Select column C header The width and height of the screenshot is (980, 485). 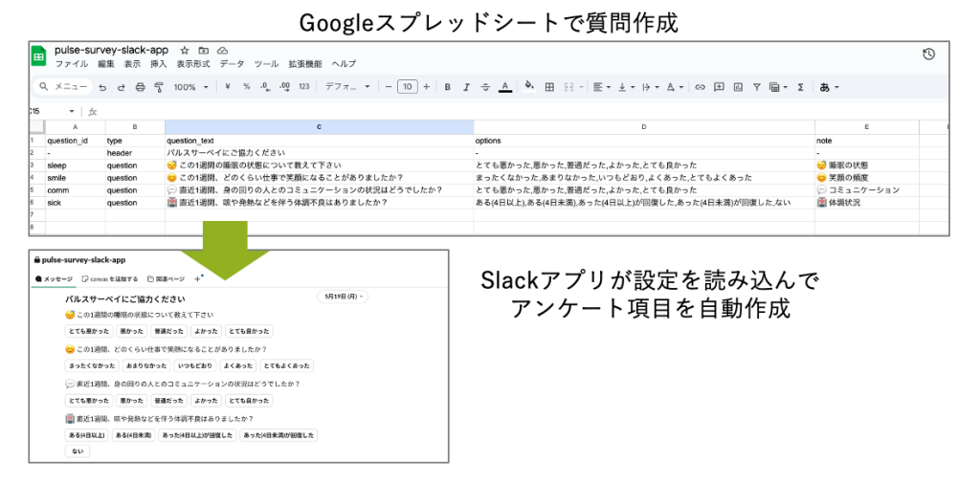[320, 127]
